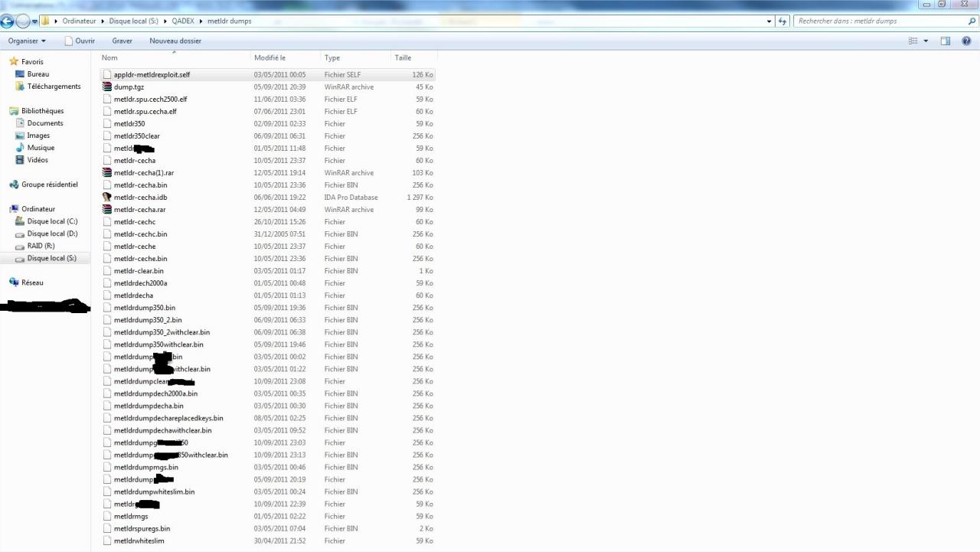Open the Réseau network location

pyautogui.click(x=32, y=283)
